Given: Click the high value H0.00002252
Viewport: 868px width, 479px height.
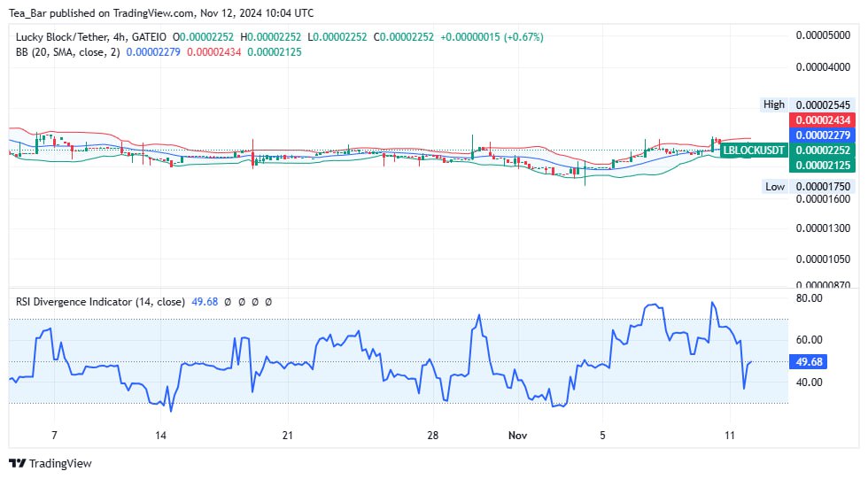Looking at the screenshot, I should pos(271,37).
